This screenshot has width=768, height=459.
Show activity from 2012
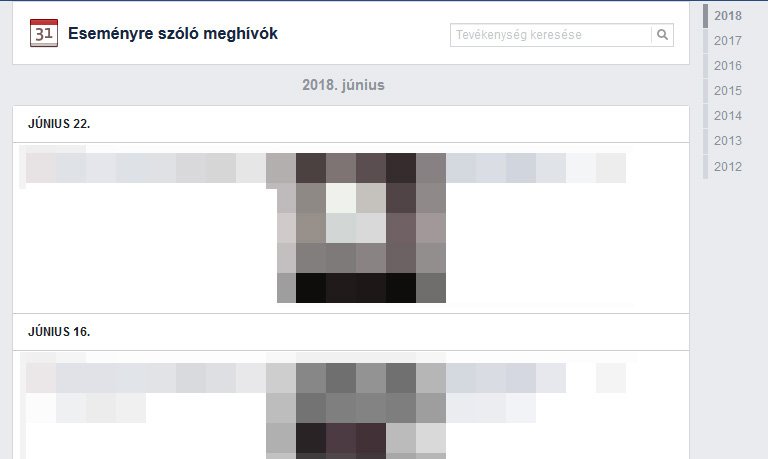point(727,167)
